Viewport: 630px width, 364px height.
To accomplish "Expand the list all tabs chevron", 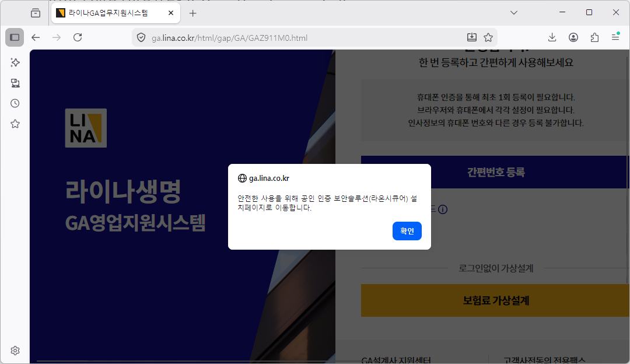I will pos(513,12).
